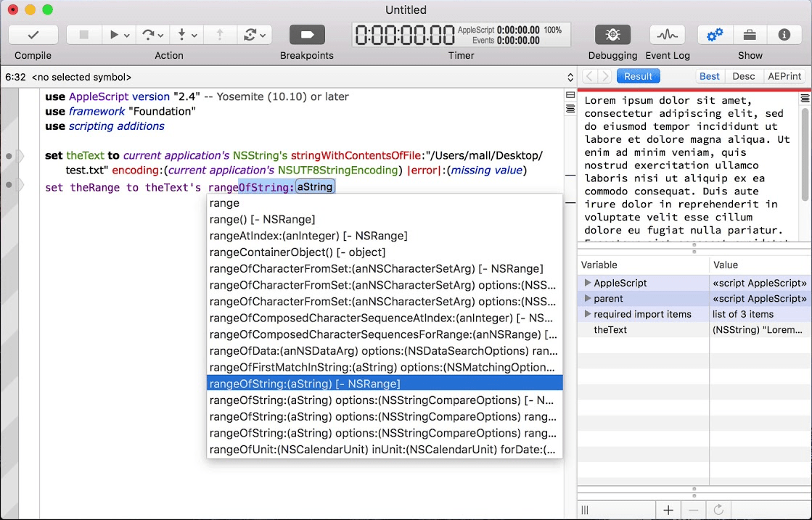Switch to the Desc result view
812x520 pixels.
tap(744, 76)
